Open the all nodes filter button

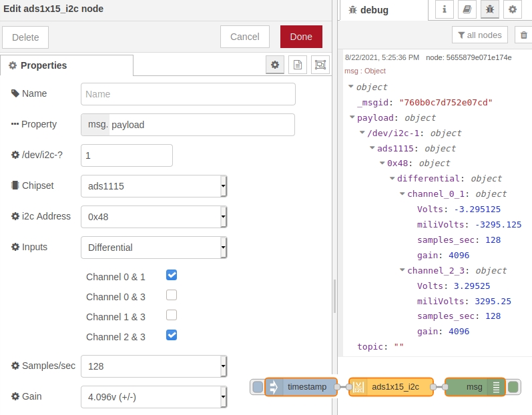(480, 35)
